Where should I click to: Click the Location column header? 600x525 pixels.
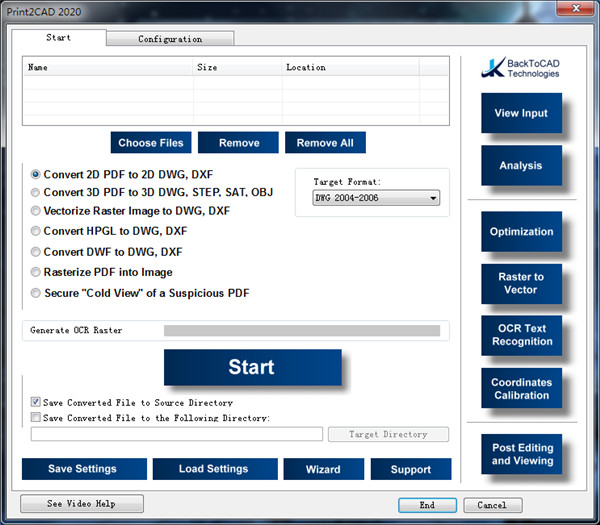(x=351, y=67)
